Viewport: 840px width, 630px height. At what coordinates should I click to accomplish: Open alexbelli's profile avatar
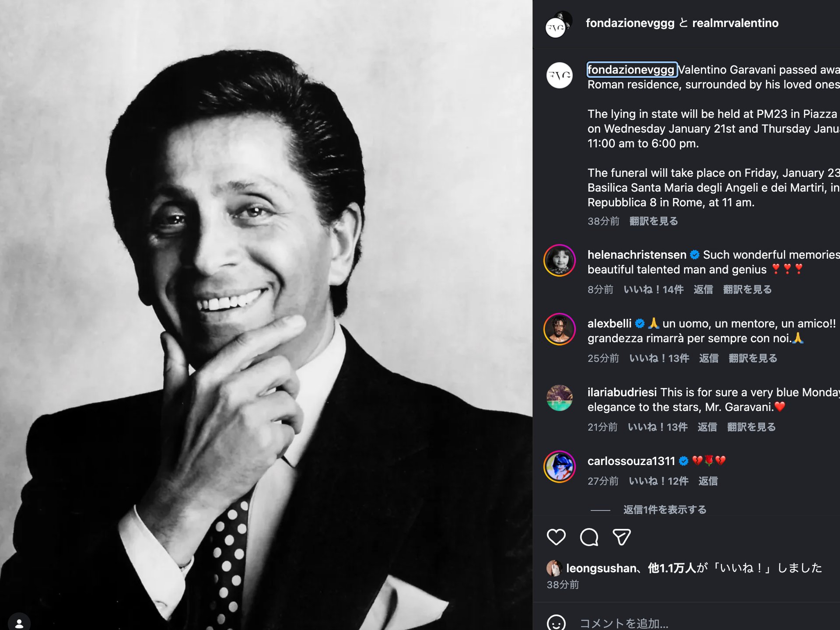(x=560, y=329)
